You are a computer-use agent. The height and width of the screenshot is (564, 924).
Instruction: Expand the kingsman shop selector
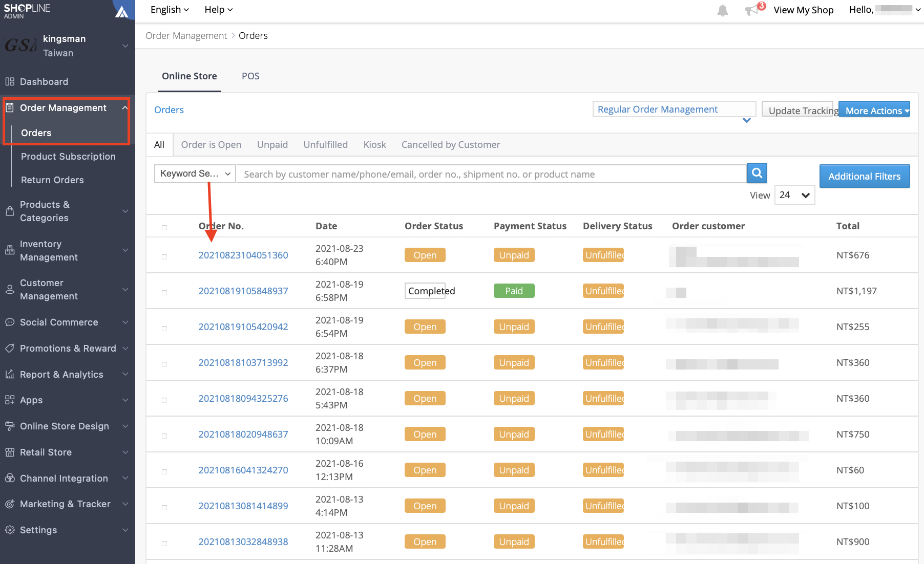pyautogui.click(x=125, y=46)
